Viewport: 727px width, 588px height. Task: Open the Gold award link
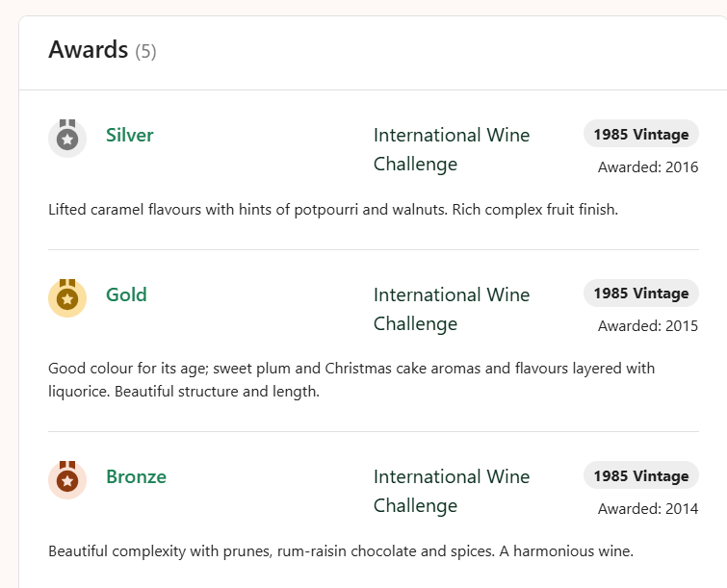tap(126, 294)
